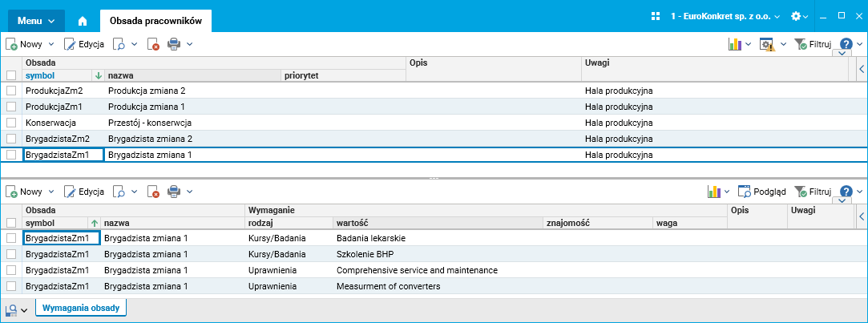Check the Konserwacja row checkbox
868x323 pixels.
pos(11,123)
